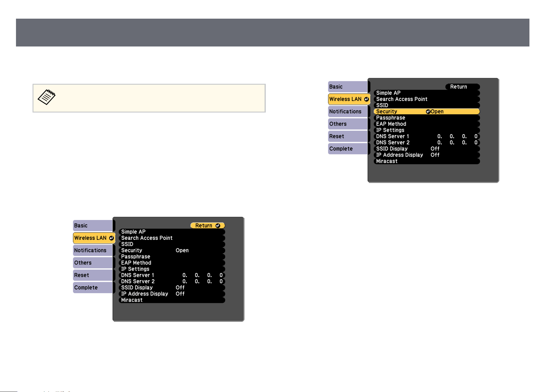
Task: Open IP Settings in the upper-right menu
Action: [x=427, y=130]
